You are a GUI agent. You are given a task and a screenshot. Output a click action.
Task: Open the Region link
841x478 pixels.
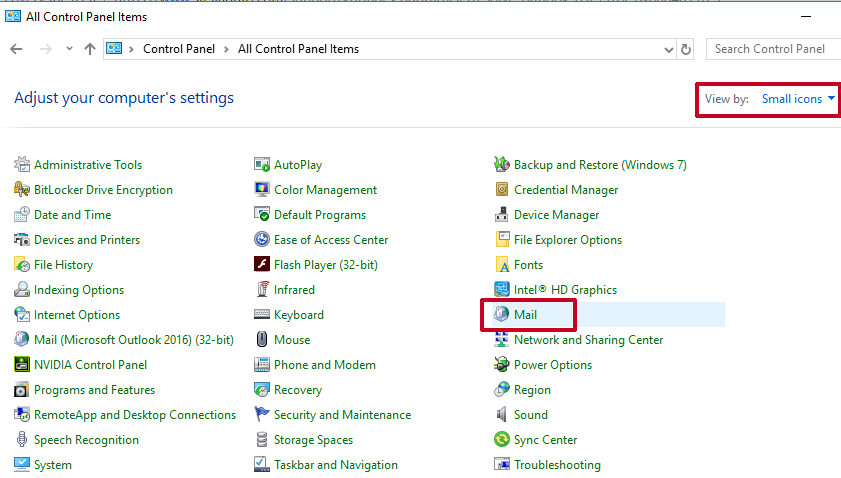pyautogui.click(x=532, y=389)
